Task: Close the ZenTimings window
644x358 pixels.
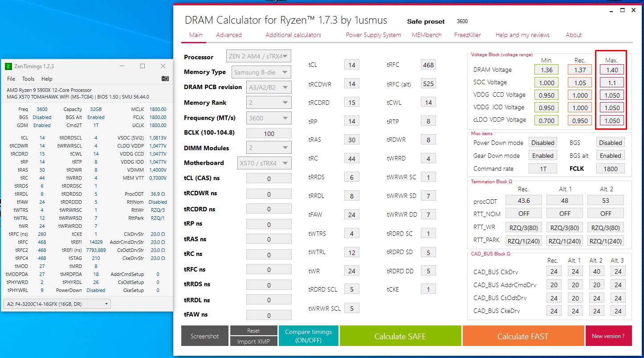Action: [163, 66]
